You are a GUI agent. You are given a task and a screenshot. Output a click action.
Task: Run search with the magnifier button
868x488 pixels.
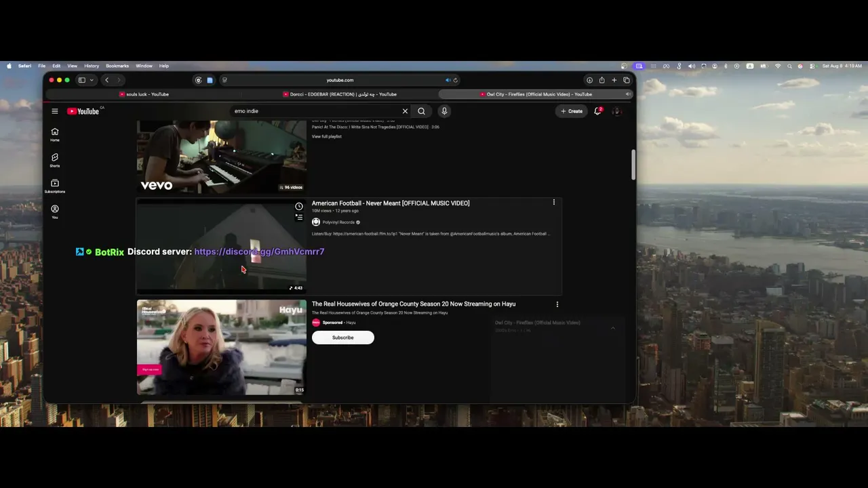(421, 111)
